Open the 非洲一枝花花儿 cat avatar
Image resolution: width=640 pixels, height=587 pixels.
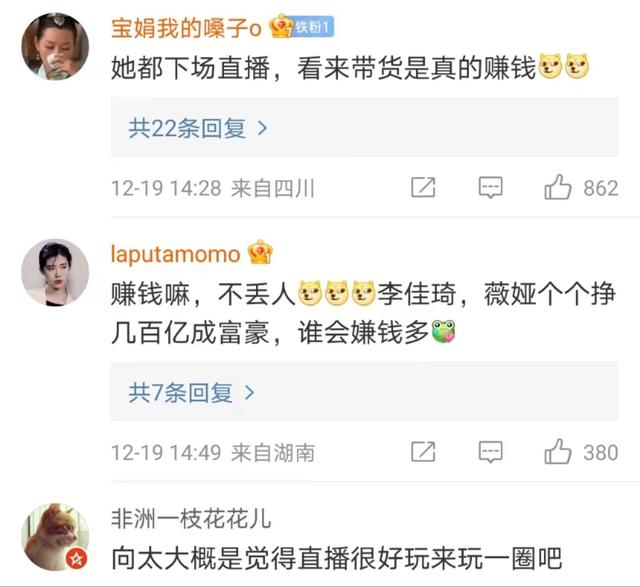(55, 537)
